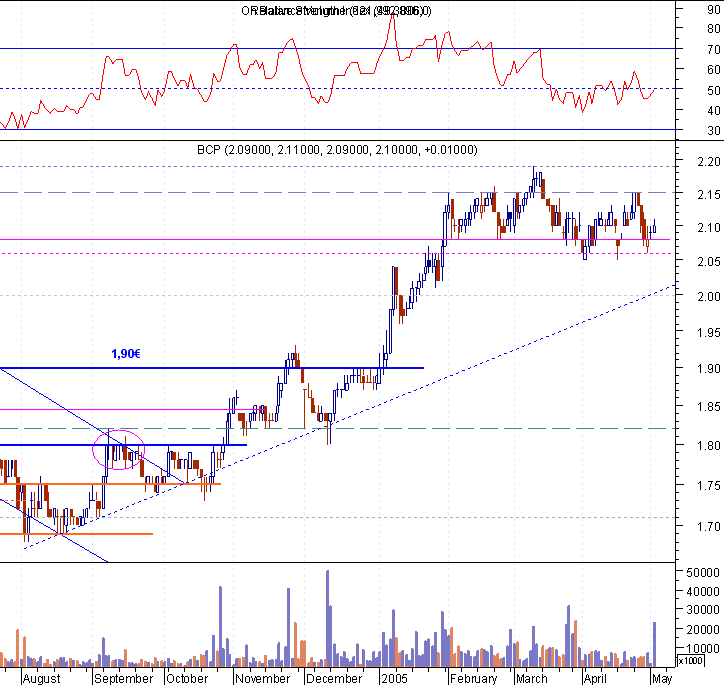Click the 50 level on RSI axis
724x685 pixels.
713,90
